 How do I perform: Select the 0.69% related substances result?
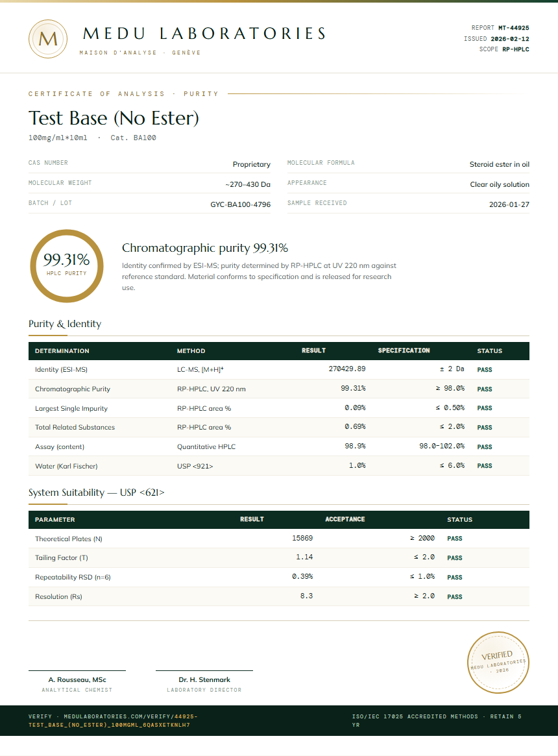[x=355, y=427]
